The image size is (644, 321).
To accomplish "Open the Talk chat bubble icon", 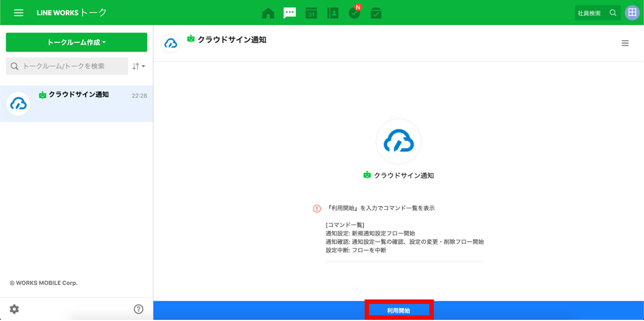I will [290, 13].
